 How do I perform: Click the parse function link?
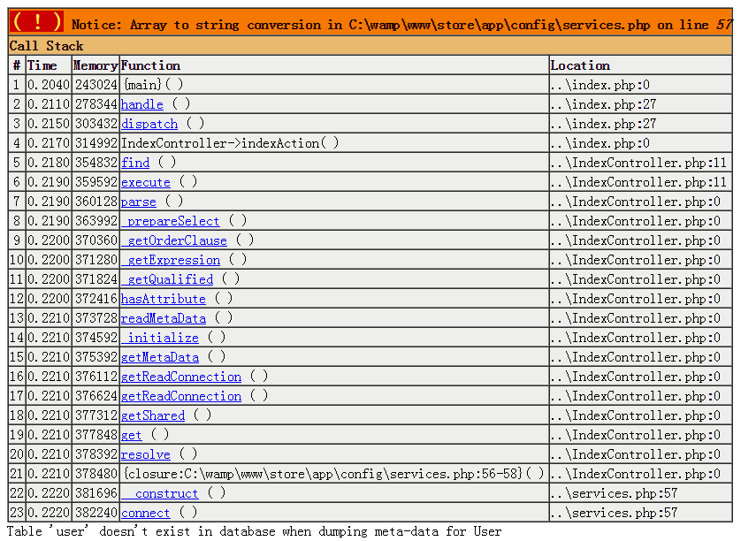pyautogui.click(x=138, y=202)
